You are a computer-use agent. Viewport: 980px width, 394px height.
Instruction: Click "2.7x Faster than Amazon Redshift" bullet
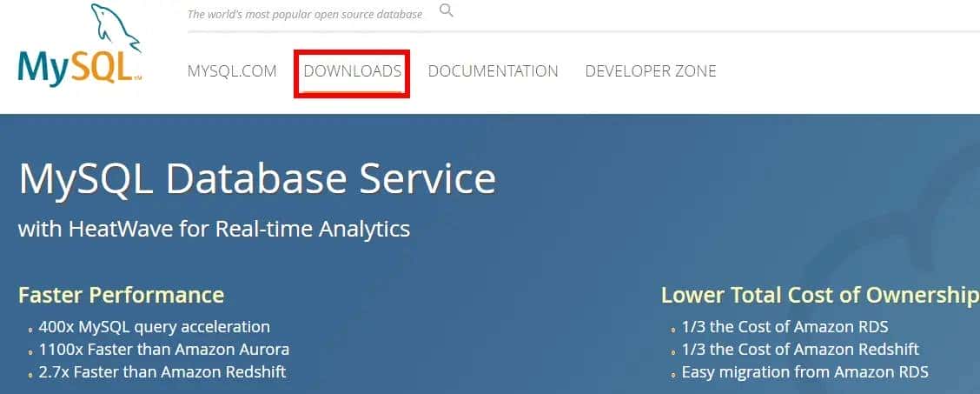[162, 372]
